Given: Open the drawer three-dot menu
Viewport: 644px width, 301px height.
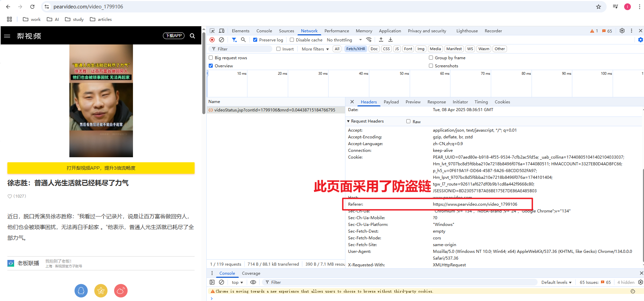Looking at the screenshot, I should [212, 273].
